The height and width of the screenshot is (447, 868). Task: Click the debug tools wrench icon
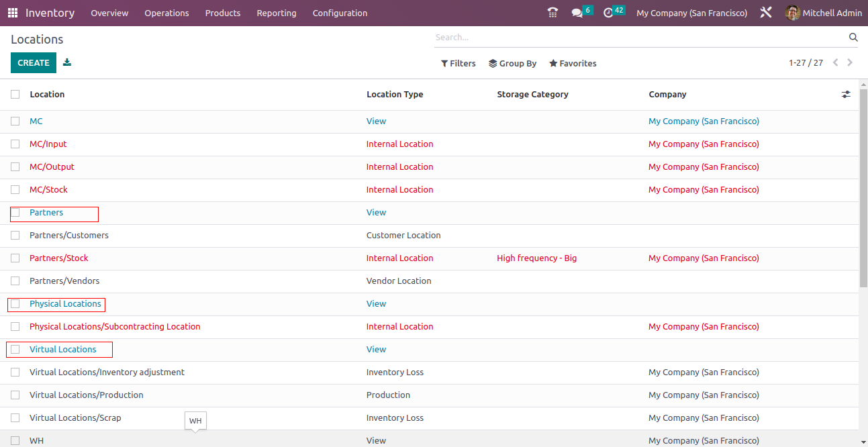766,13
